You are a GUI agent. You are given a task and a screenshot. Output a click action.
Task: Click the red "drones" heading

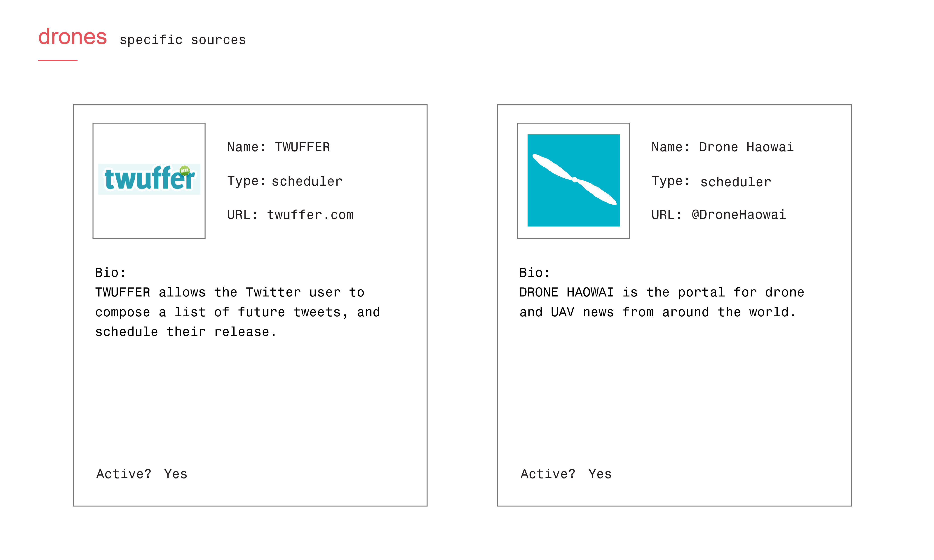73,37
